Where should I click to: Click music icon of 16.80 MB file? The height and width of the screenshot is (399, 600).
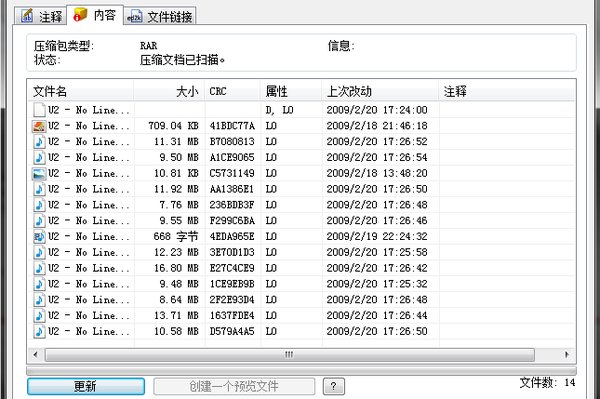point(39,268)
